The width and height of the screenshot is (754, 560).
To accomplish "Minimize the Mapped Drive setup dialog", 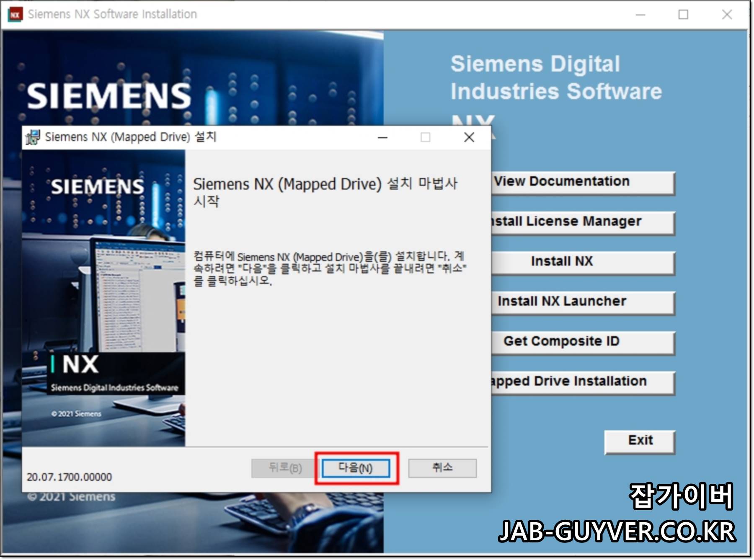I will [x=382, y=137].
